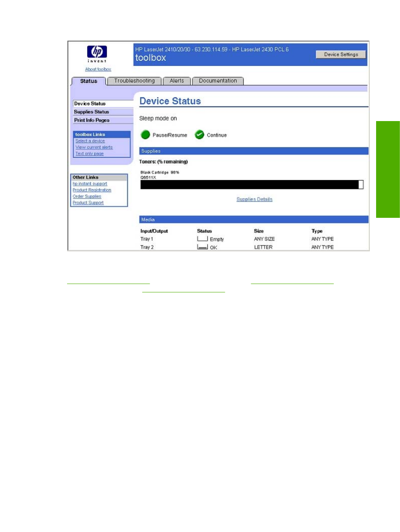Open Print Info Pages
This screenshot has height=532, width=400.
(103, 120)
